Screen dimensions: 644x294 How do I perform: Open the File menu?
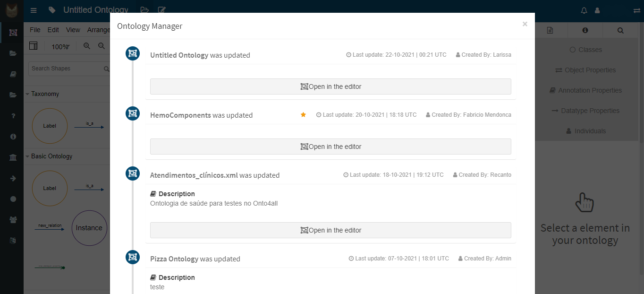(x=35, y=30)
